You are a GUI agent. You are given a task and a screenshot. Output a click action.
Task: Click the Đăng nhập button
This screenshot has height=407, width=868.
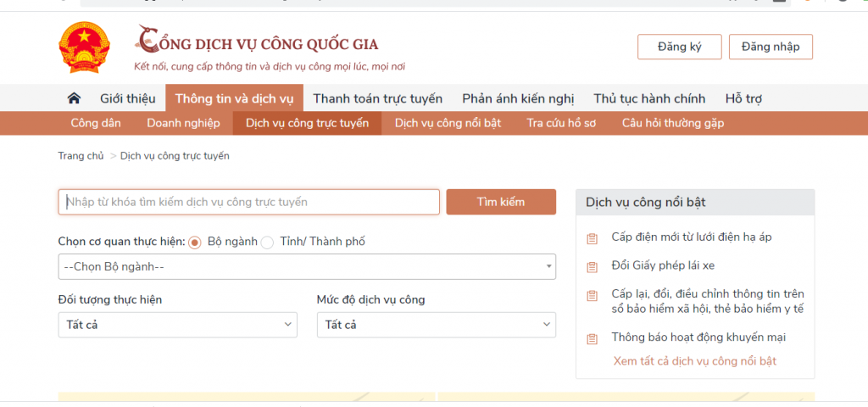pyautogui.click(x=770, y=47)
